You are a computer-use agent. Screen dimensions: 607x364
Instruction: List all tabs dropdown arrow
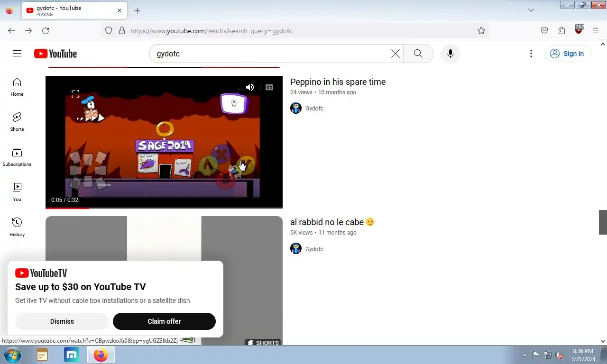pos(531,10)
